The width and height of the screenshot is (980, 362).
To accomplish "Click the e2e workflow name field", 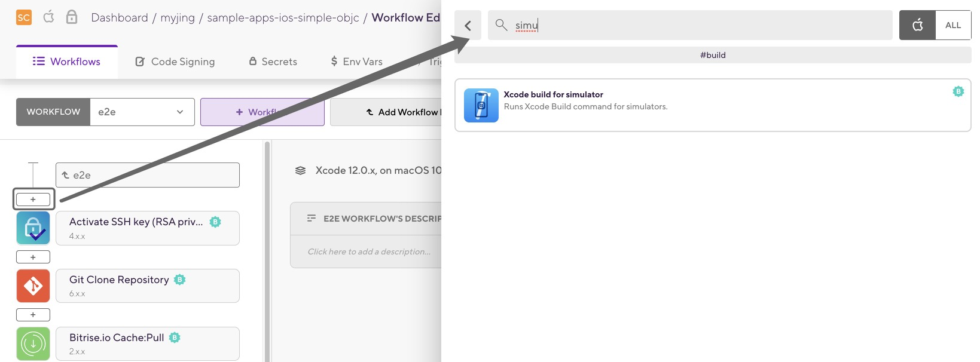I will [148, 175].
